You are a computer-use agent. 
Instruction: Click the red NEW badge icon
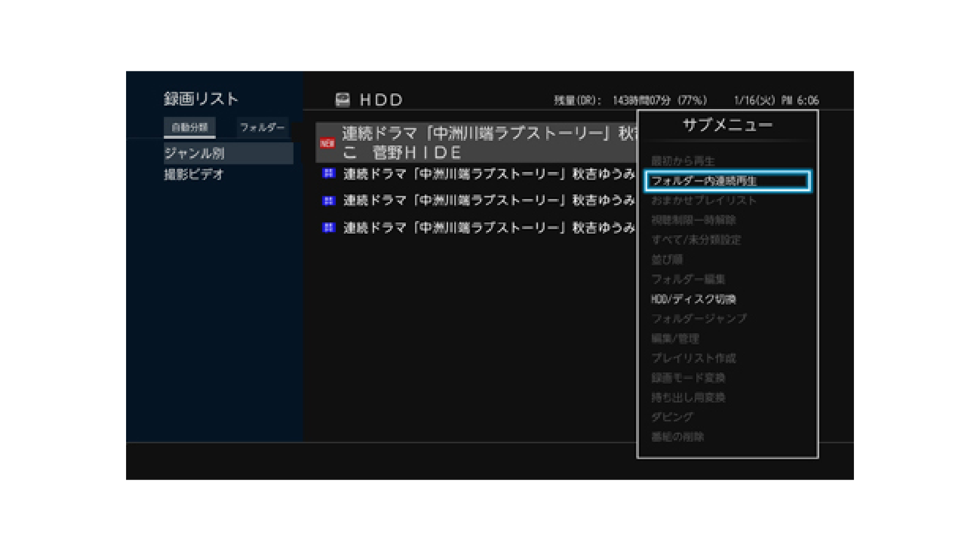[x=327, y=143]
